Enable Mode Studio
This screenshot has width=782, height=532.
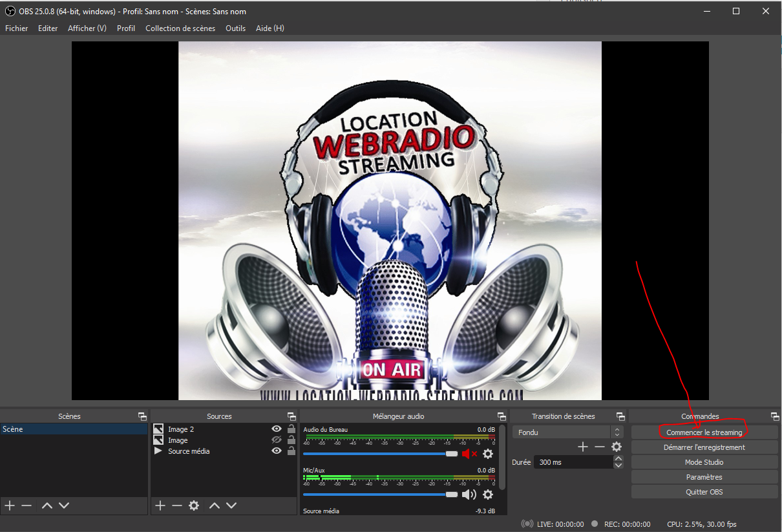point(704,462)
